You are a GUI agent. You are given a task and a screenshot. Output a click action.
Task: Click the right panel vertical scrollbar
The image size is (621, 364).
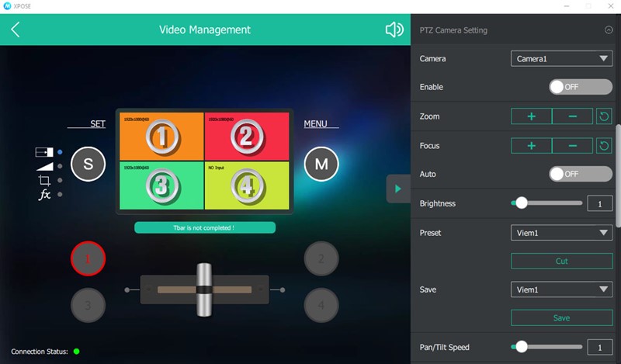click(618, 176)
